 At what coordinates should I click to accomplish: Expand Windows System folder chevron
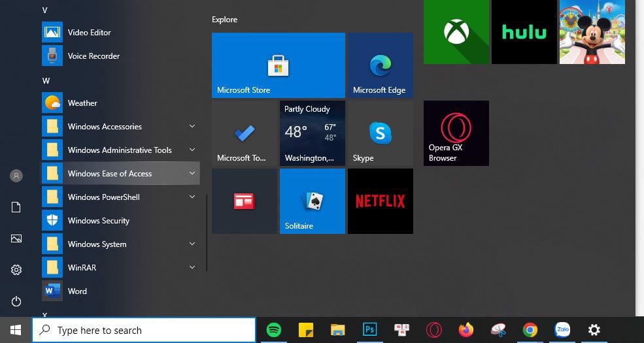(192, 244)
